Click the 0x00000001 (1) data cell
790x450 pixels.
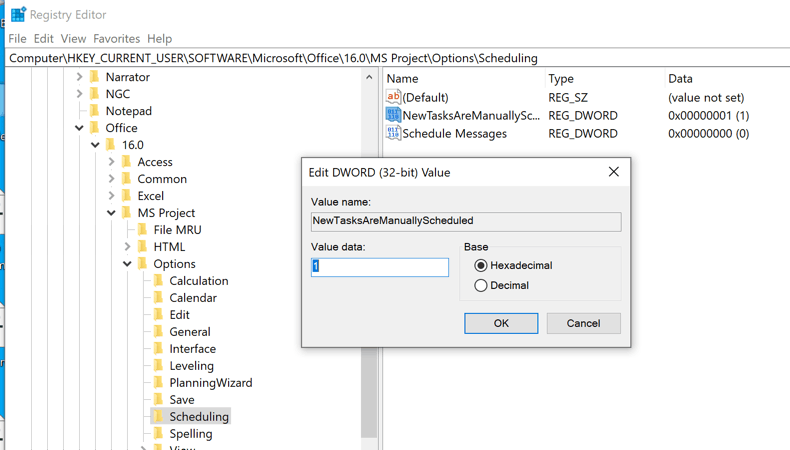708,115
